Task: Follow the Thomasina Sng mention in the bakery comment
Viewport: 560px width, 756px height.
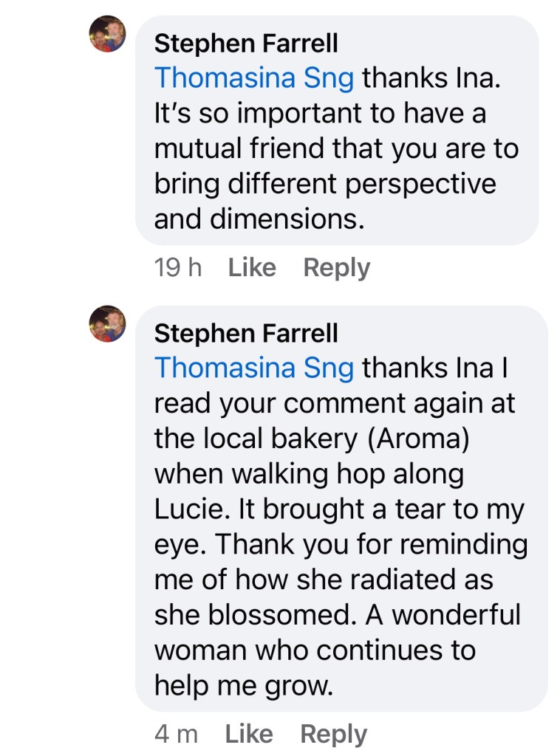Action: [254, 368]
